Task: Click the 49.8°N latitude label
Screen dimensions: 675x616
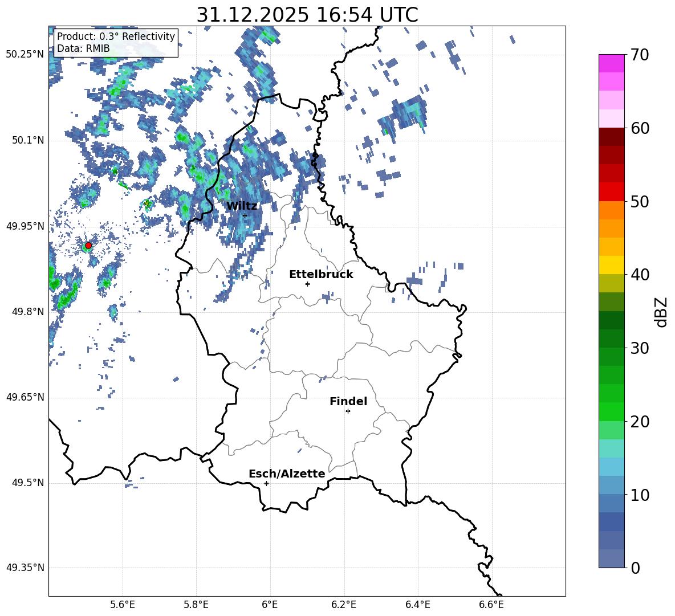Action: tap(28, 312)
